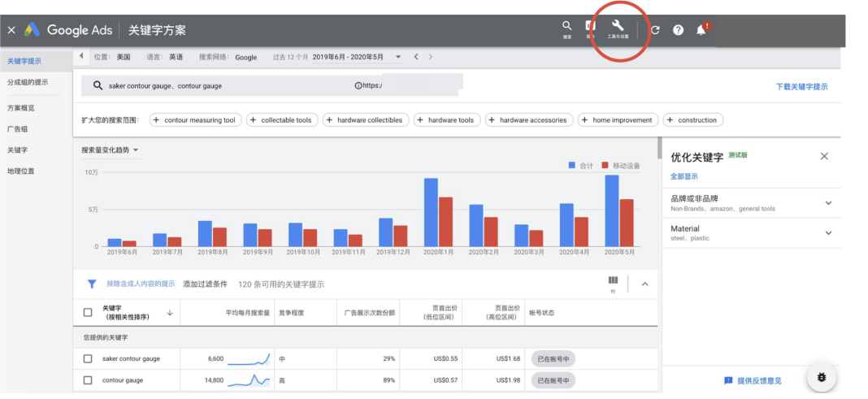The width and height of the screenshot is (868, 399).
Task: Open the notifications bell
Action: click(x=701, y=30)
